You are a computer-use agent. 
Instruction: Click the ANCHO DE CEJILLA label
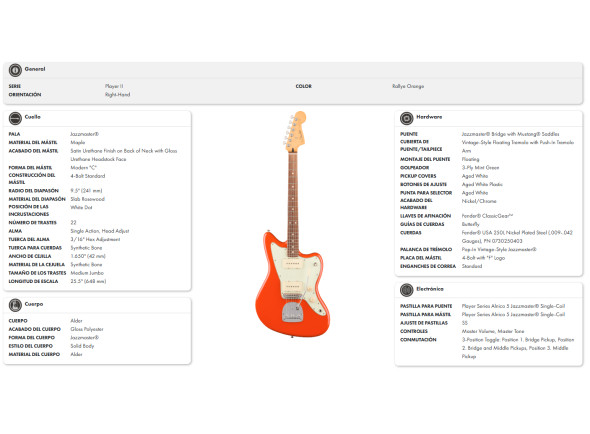coord(30,256)
